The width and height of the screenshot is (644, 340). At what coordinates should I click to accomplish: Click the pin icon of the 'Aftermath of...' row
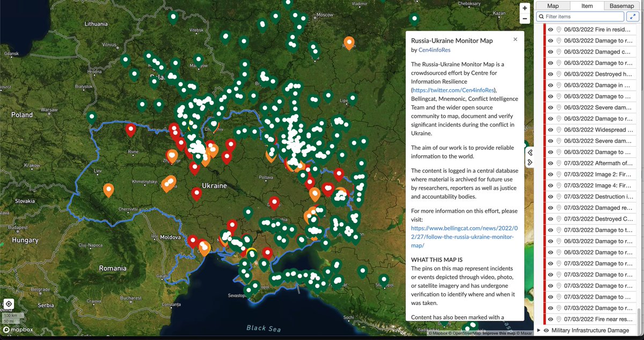click(559, 163)
